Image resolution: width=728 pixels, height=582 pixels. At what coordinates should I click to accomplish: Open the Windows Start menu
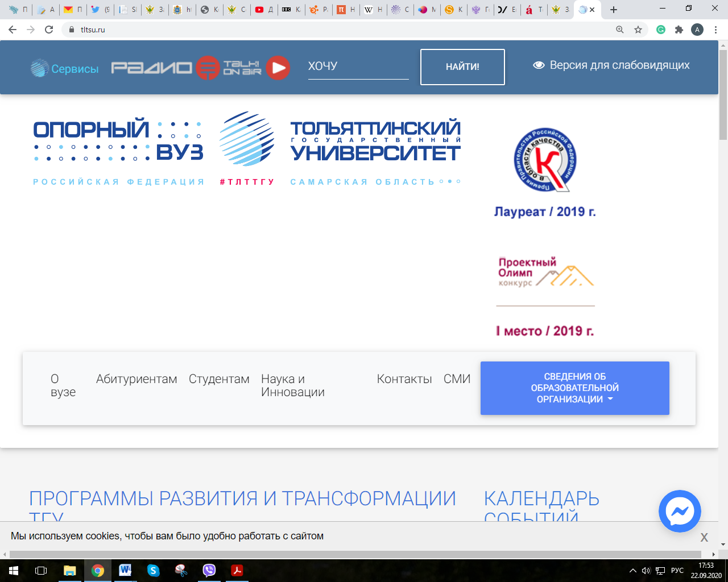14,570
